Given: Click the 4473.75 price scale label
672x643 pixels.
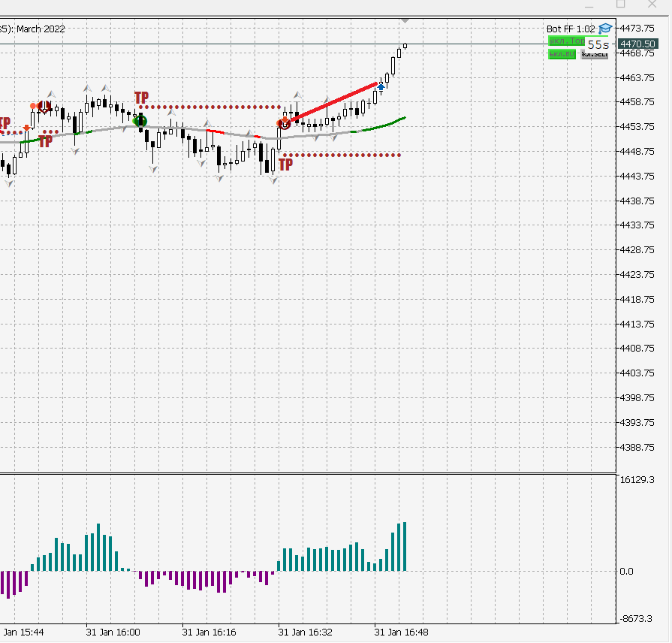Looking at the screenshot, I should coord(637,29).
